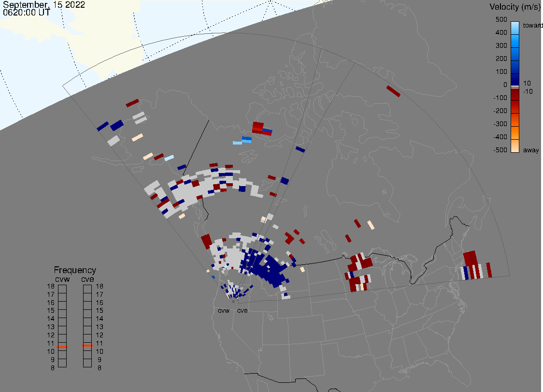Click the large dark blue scatter patch near the radars
Image resolution: width=543 pixels, height=392 pixels.
coord(269,269)
